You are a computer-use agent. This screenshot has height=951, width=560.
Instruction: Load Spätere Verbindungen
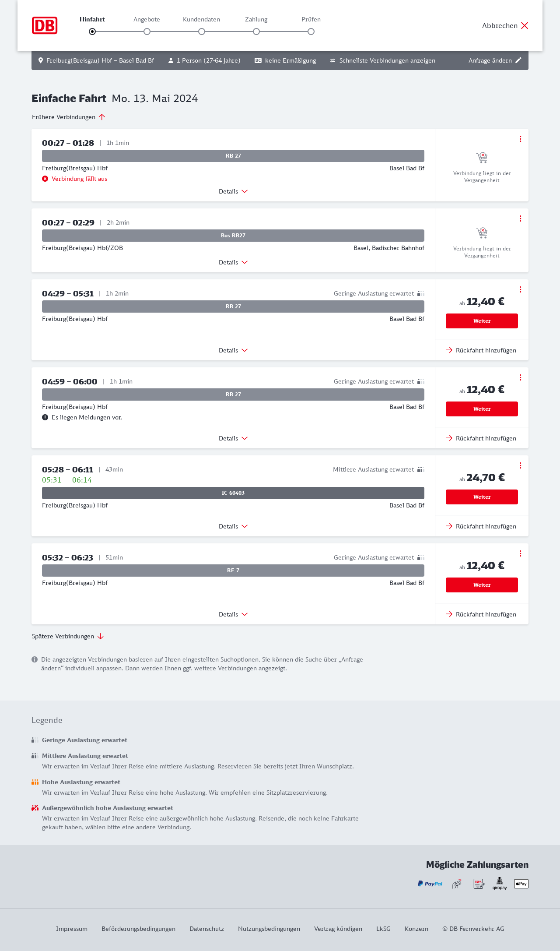pos(68,636)
